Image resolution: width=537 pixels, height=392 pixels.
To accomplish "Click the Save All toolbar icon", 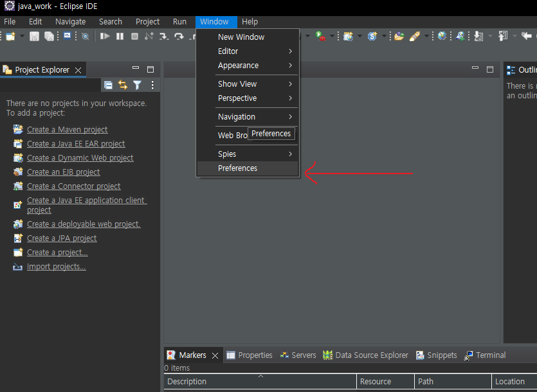I will (49, 36).
